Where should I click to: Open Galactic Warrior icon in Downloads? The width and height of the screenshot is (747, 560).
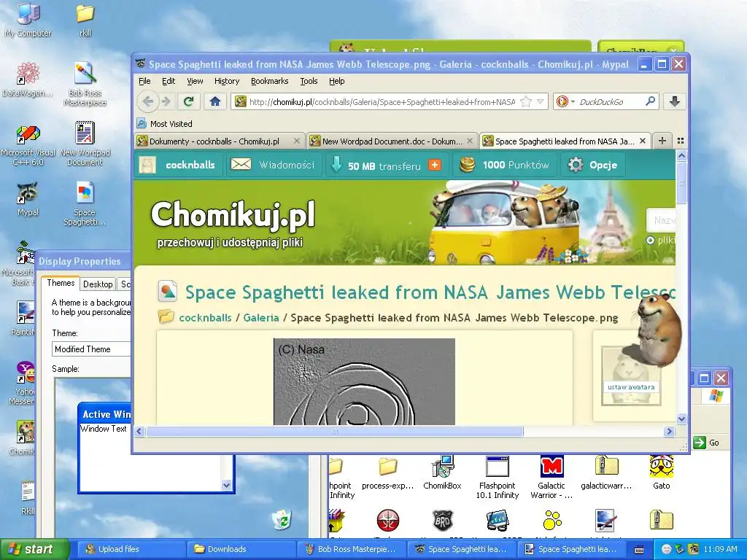551,477
